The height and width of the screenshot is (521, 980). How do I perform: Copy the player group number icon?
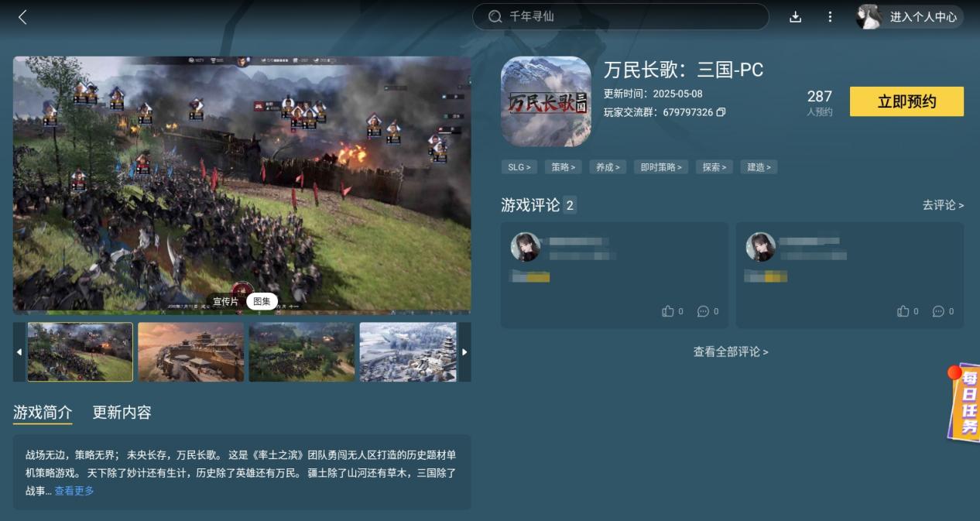(721, 112)
